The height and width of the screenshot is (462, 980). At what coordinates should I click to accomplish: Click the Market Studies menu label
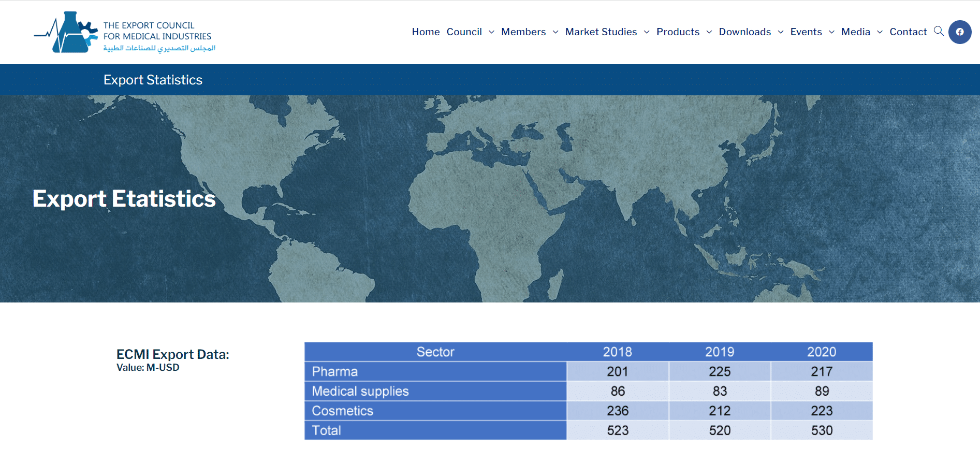coord(601,32)
